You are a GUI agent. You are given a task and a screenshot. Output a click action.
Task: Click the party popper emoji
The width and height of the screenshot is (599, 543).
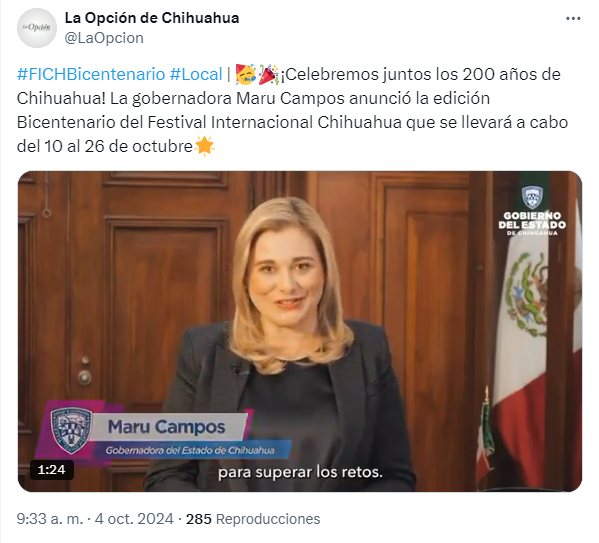(269, 74)
